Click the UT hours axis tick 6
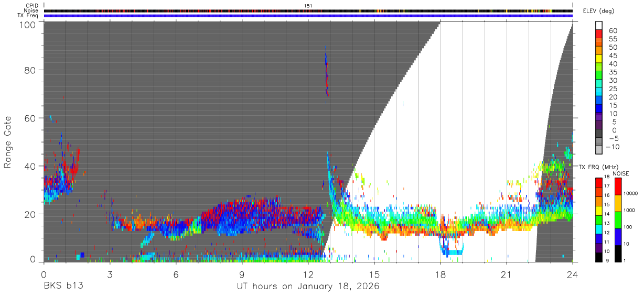 pyautogui.click(x=176, y=274)
